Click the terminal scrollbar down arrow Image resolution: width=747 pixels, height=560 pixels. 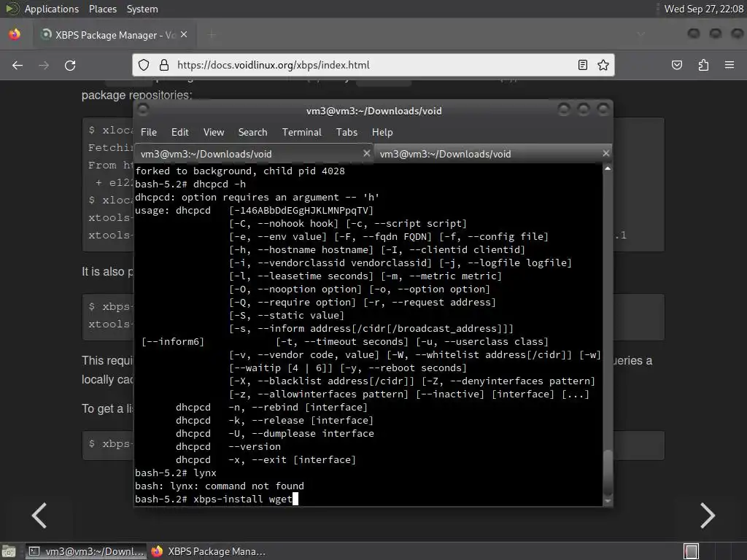(608, 501)
